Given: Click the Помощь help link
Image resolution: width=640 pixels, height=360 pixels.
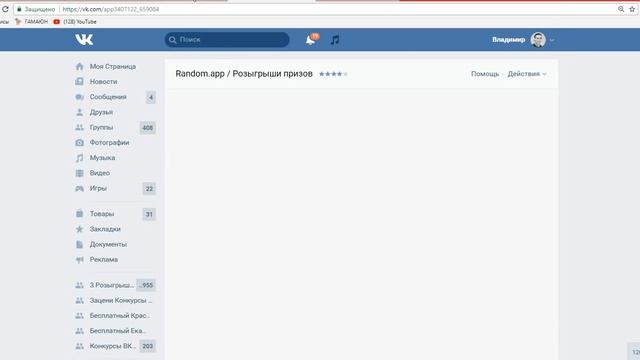Looking at the screenshot, I should (485, 74).
